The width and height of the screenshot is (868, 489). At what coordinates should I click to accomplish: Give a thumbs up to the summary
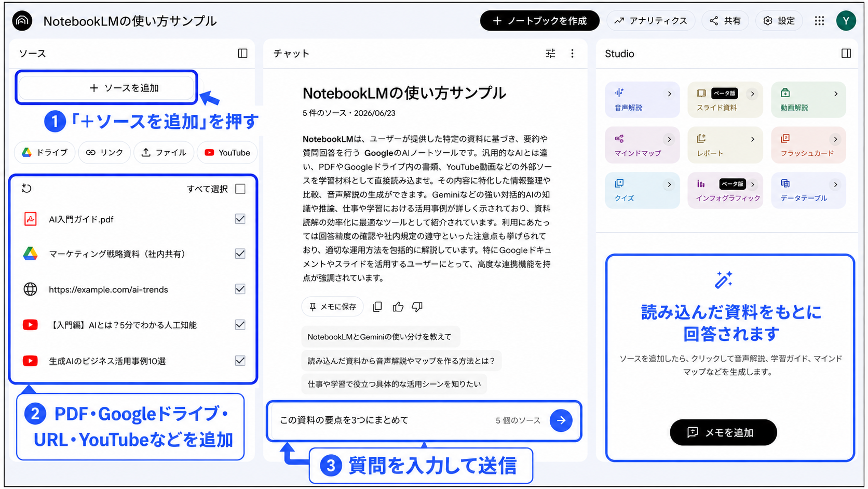[398, 307]
